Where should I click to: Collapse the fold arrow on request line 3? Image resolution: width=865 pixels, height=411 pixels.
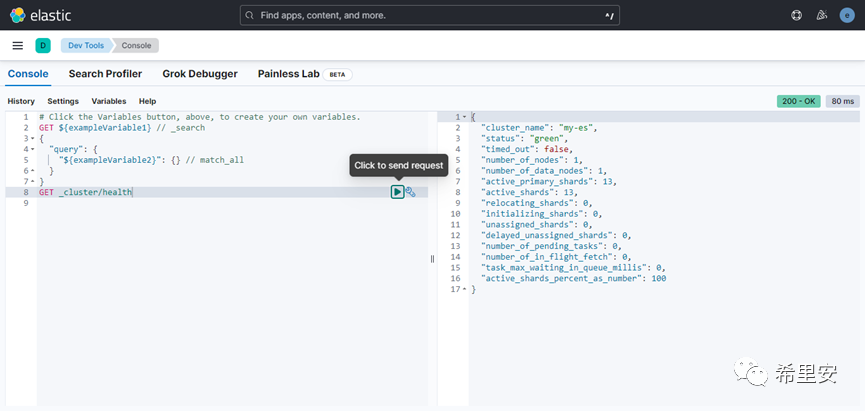[32, 138]
